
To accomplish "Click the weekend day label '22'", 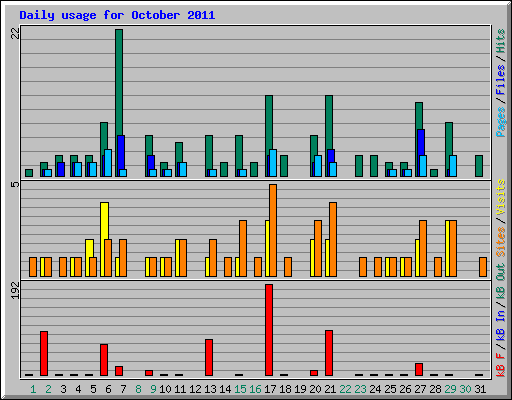I will coord(345,389).
